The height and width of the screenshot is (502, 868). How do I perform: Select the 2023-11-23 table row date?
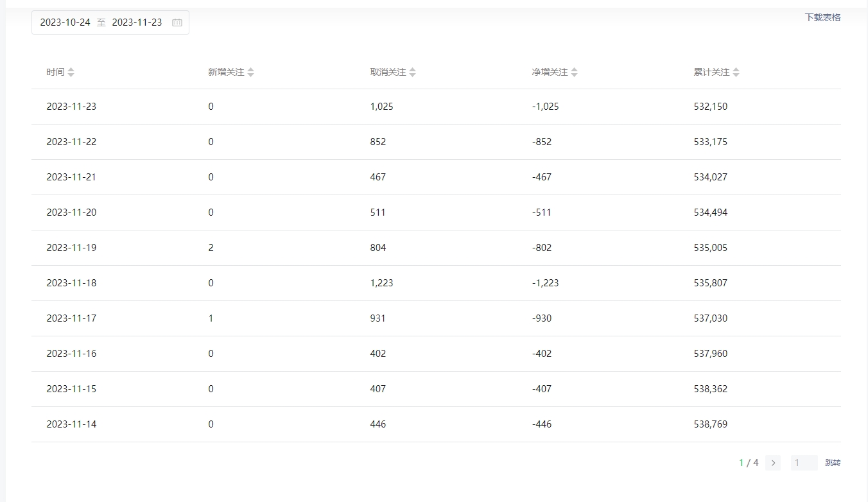tap(71, 107)
